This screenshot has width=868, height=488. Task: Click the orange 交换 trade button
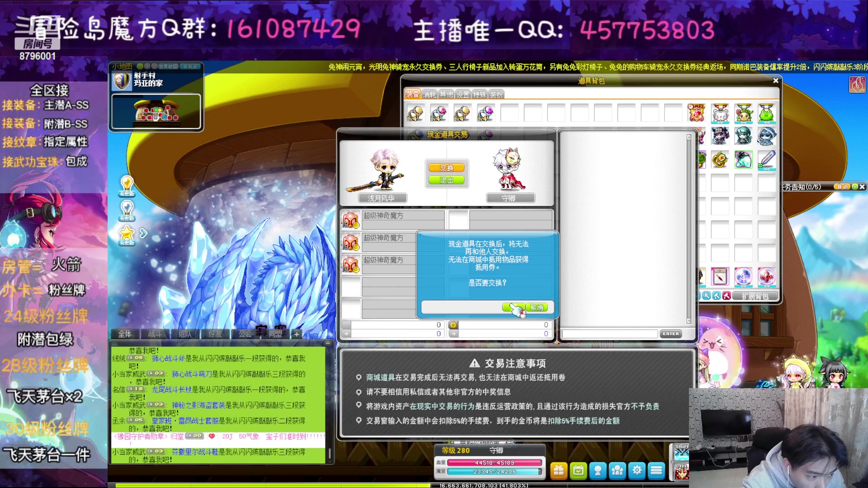(446, 168)
